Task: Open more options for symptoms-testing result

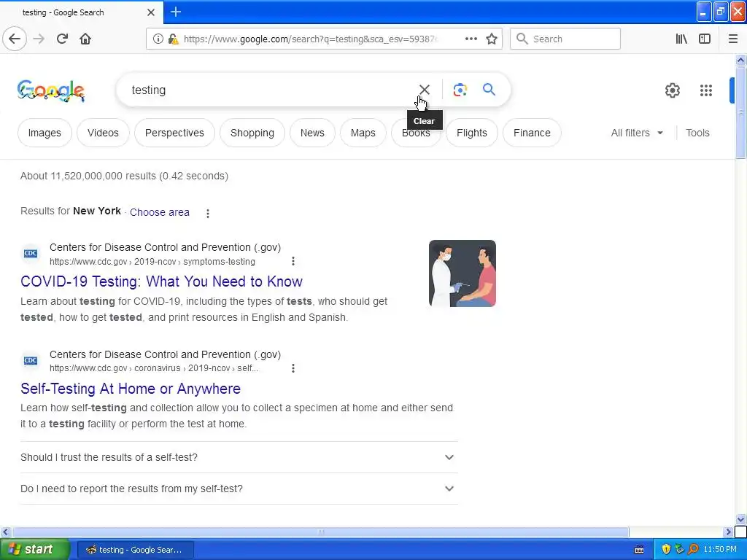Action: [x=293, y=261]
